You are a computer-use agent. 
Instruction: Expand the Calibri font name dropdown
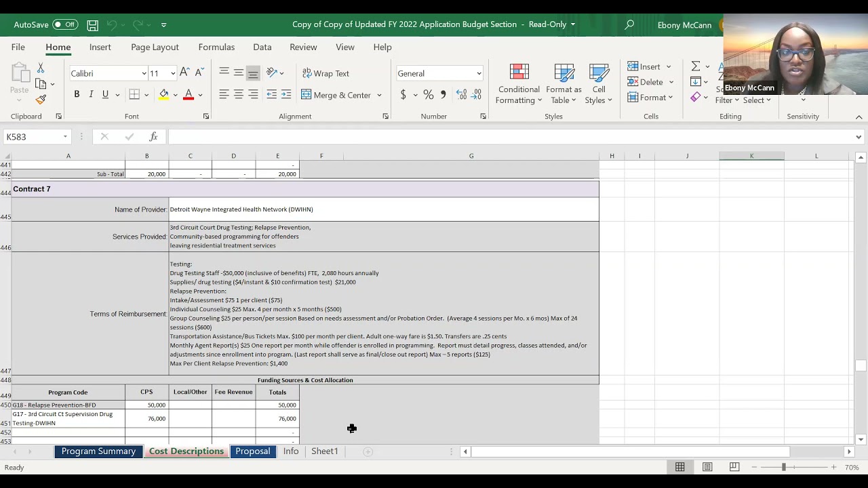(144, 73)
